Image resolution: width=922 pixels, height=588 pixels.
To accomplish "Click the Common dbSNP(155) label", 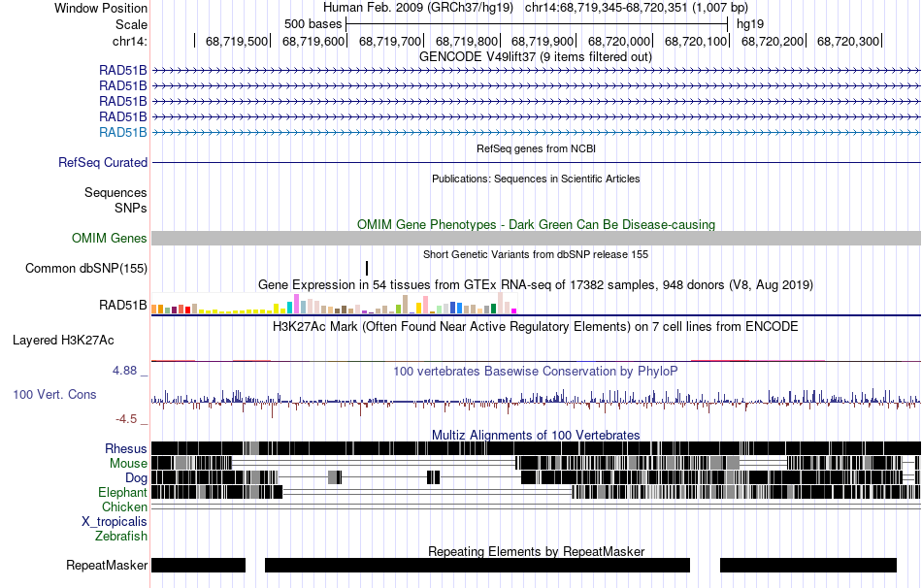I will [86, 268].
